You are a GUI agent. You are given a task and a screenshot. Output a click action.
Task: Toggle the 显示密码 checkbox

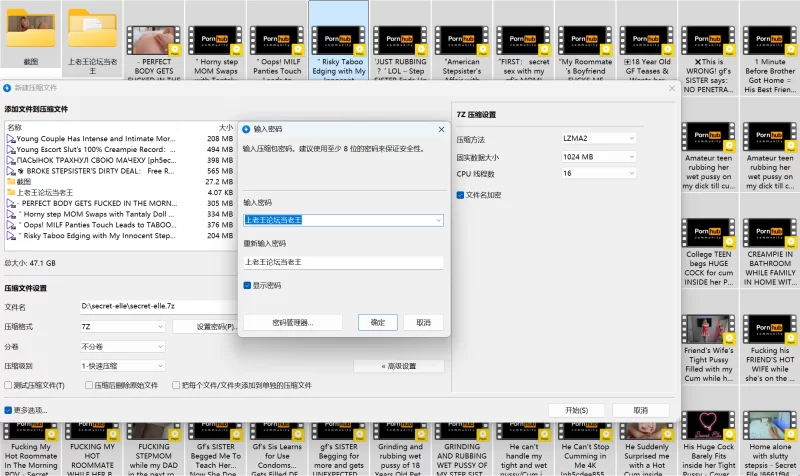(247, 285)
